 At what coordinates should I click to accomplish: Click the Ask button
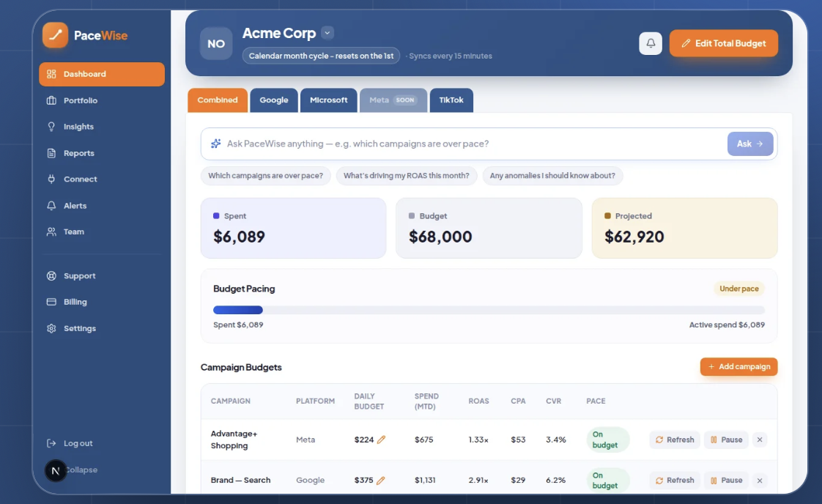pyautogui.click(x=749, y=144)
